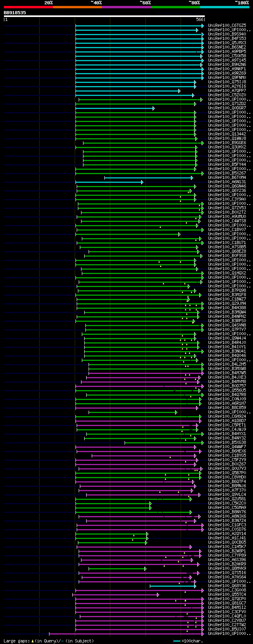Click the cyan alignment bar for UniRef100_A7QPP7
Screen dimensions: 253x644
point(128,91)
